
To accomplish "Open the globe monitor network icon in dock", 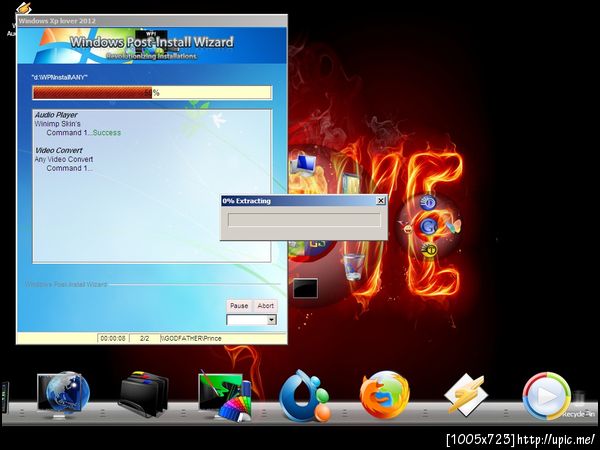I will click(63, 395).
